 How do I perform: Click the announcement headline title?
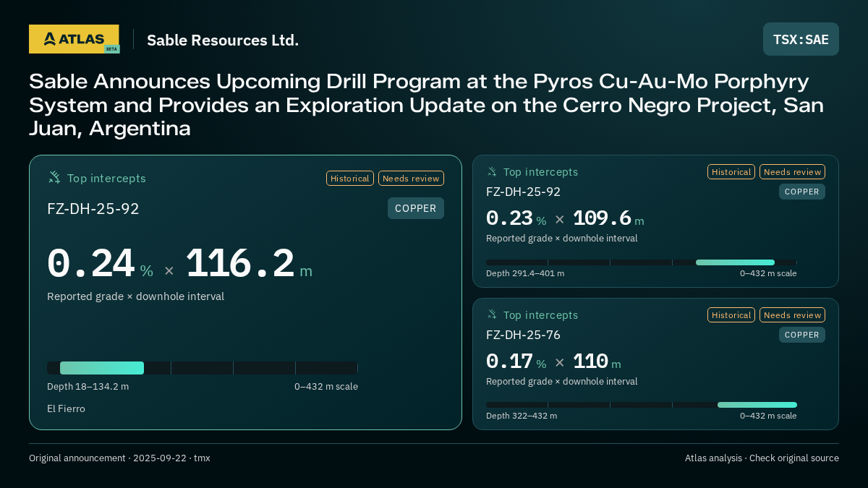[x=426, y=105]
